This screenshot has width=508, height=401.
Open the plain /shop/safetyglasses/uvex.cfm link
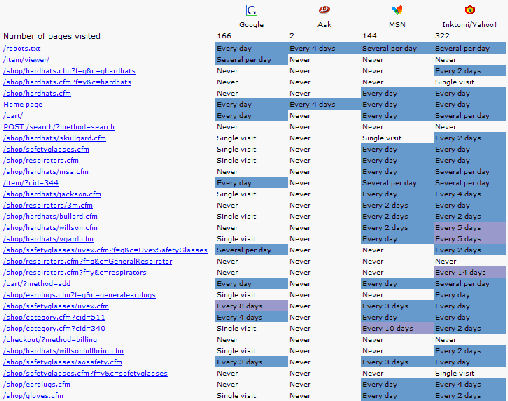click(x=56, y=306)
